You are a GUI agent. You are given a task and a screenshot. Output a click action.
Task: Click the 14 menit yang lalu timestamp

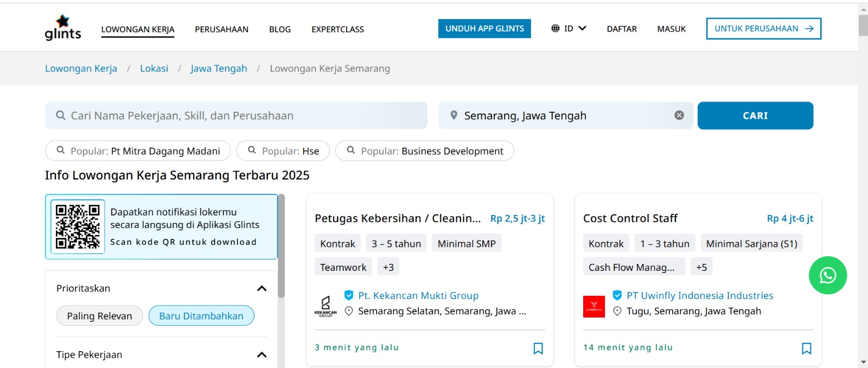coord(628,347)
